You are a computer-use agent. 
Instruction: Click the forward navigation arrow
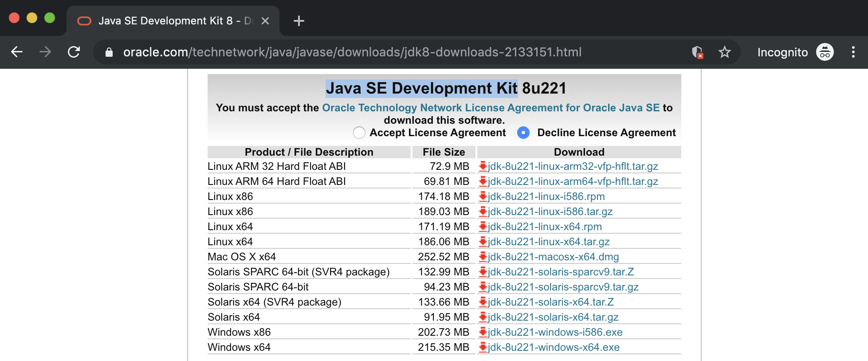pyautogui.click(x=45, y=52)
